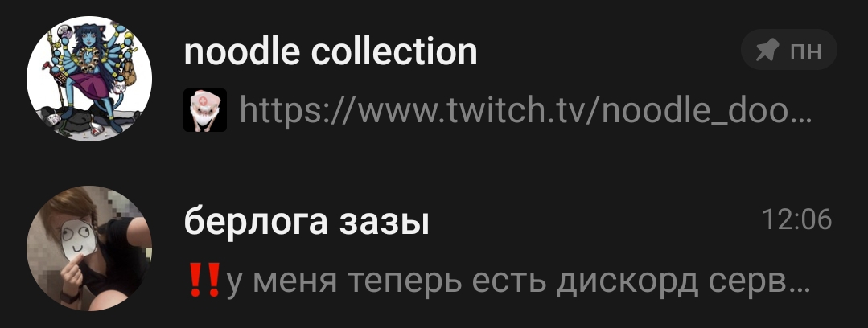
Task: Open the noodle collection channel avatar
Action: pyautogui.click(x=89, y=79)
